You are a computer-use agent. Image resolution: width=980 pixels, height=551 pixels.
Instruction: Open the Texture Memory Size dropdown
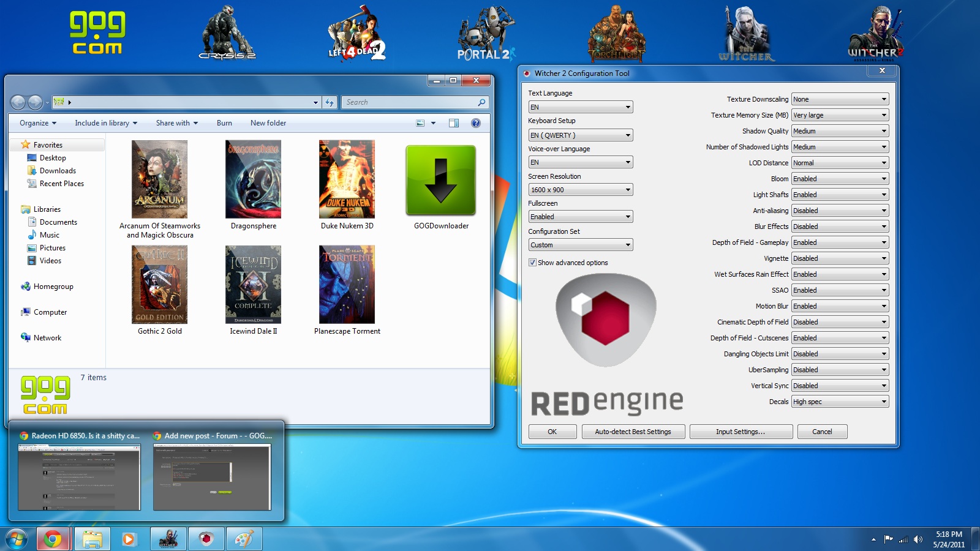840,115
